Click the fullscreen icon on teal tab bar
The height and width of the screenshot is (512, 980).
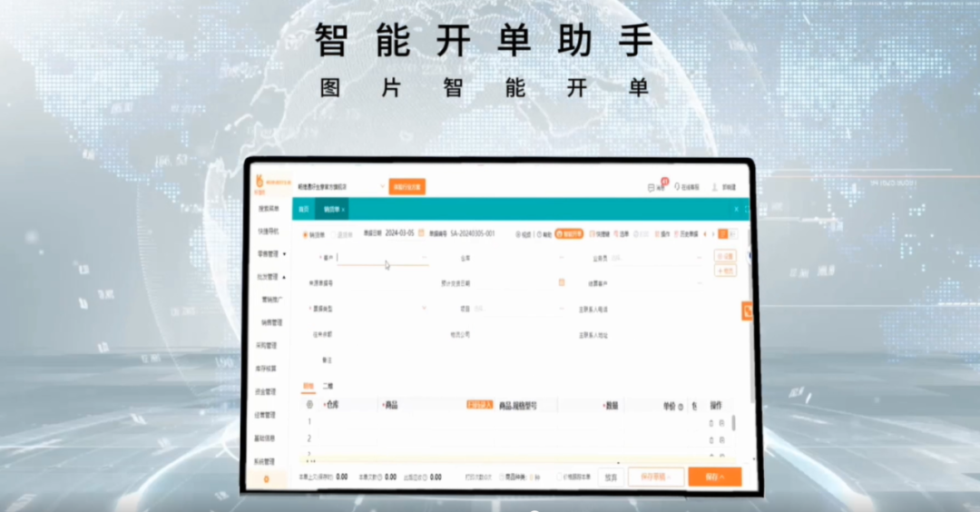point(746,210)
